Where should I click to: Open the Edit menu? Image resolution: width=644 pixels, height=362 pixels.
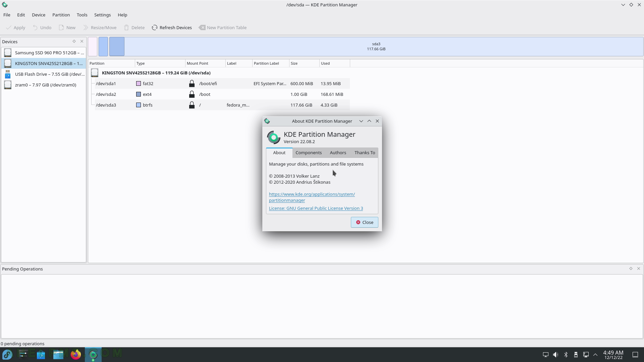[21, 15]
